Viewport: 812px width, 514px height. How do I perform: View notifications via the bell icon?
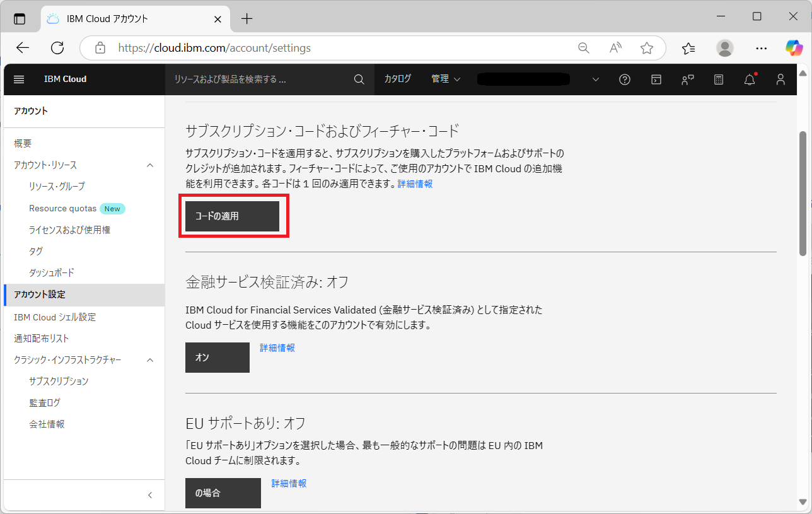[x=749, y=79]
